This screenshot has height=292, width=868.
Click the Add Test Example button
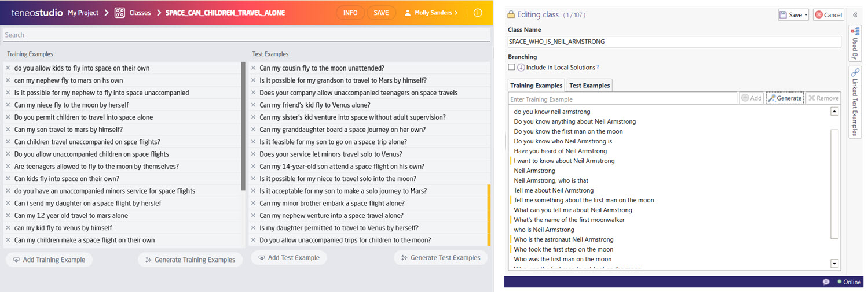(x=288, y=258)
